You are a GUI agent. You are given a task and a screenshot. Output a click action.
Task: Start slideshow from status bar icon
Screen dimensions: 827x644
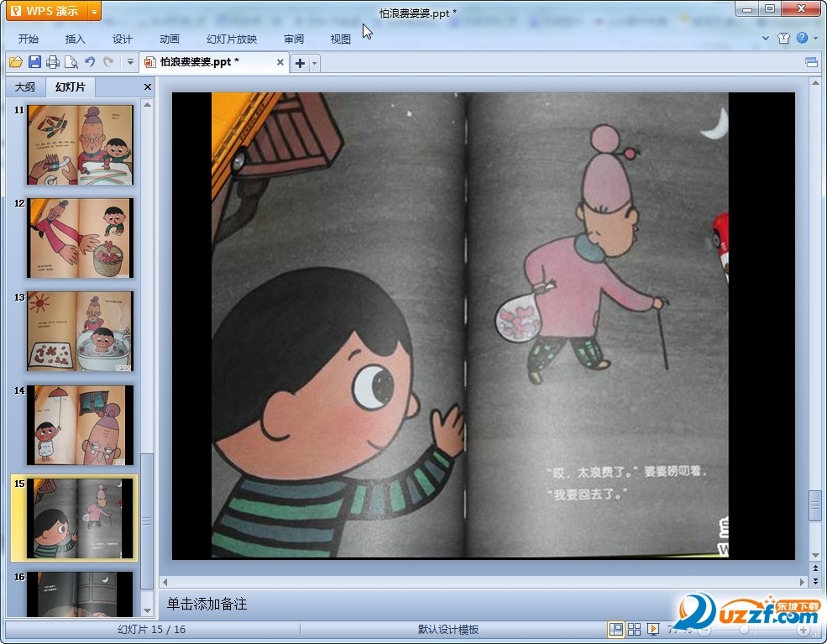tap(653, 629)
